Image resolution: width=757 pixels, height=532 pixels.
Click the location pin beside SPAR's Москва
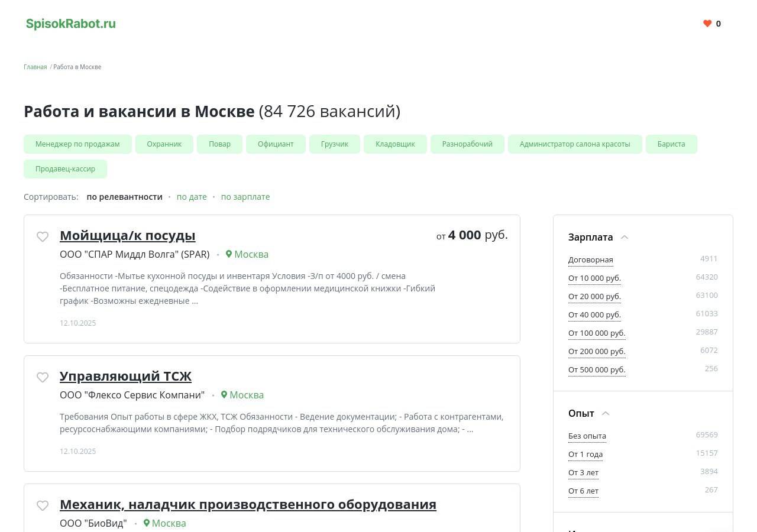(x=229, y=254)
